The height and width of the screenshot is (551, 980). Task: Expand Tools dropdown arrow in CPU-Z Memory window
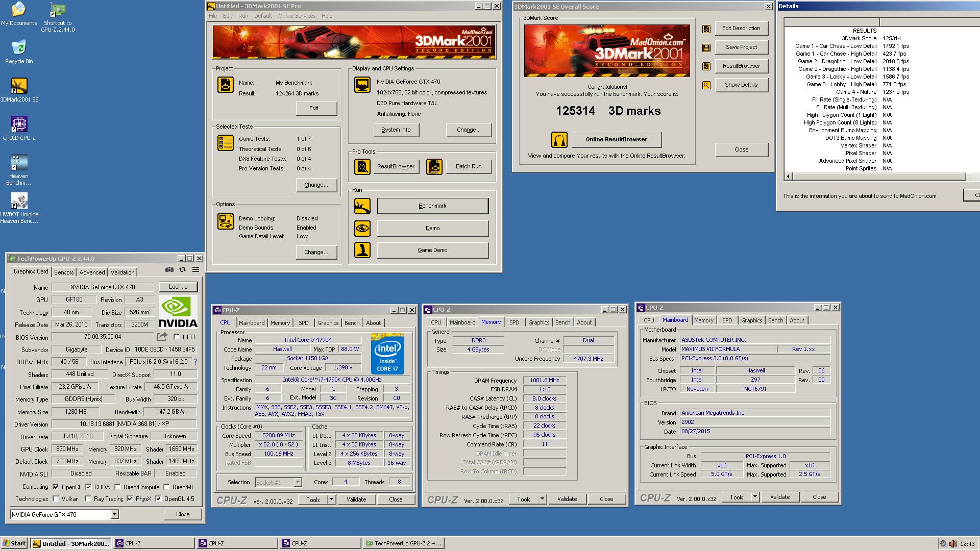pyautogui.click(x=542, y=499)
